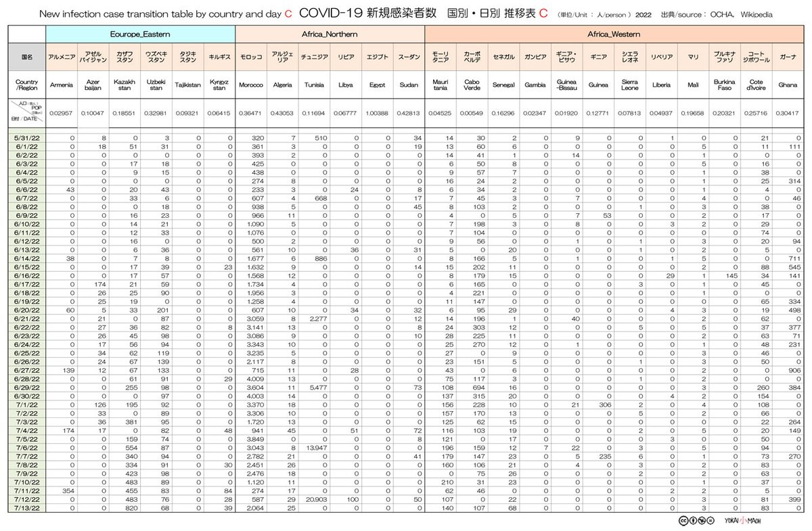Screen dimensions: 812x531
Task: Select the Eourope_Eastern region header
Action: (x=140, y=33)
